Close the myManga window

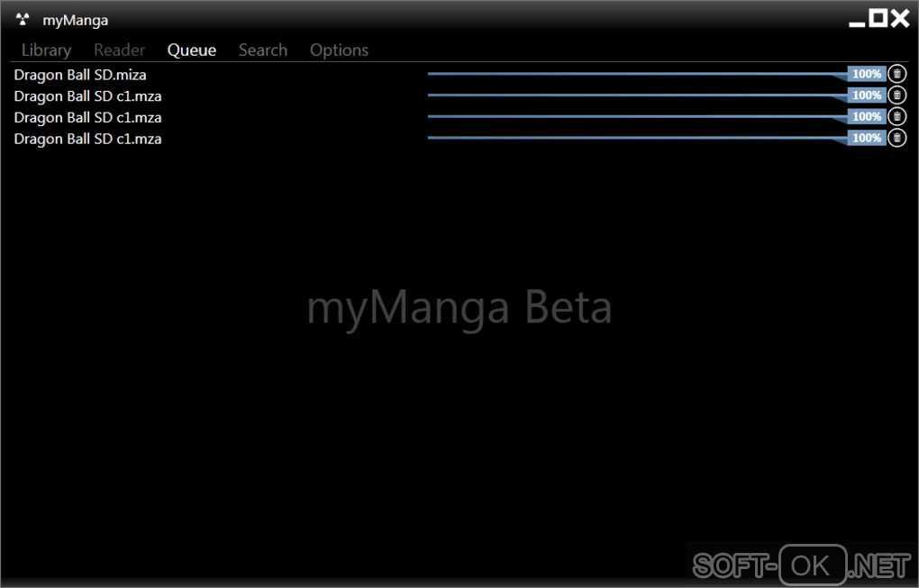pos(900,18)
